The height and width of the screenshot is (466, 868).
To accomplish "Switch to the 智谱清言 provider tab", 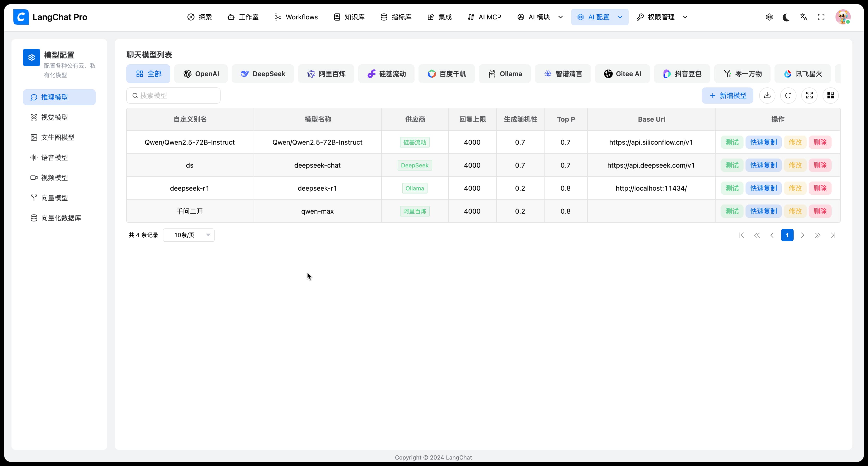I will (563, 74).
